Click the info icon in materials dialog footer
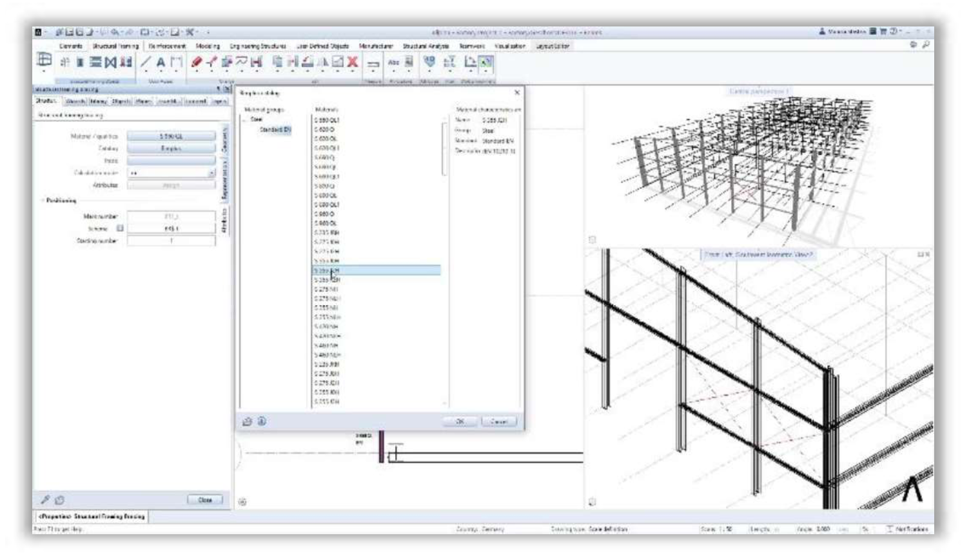Screen dimensions: 980x560 point(262,421)
